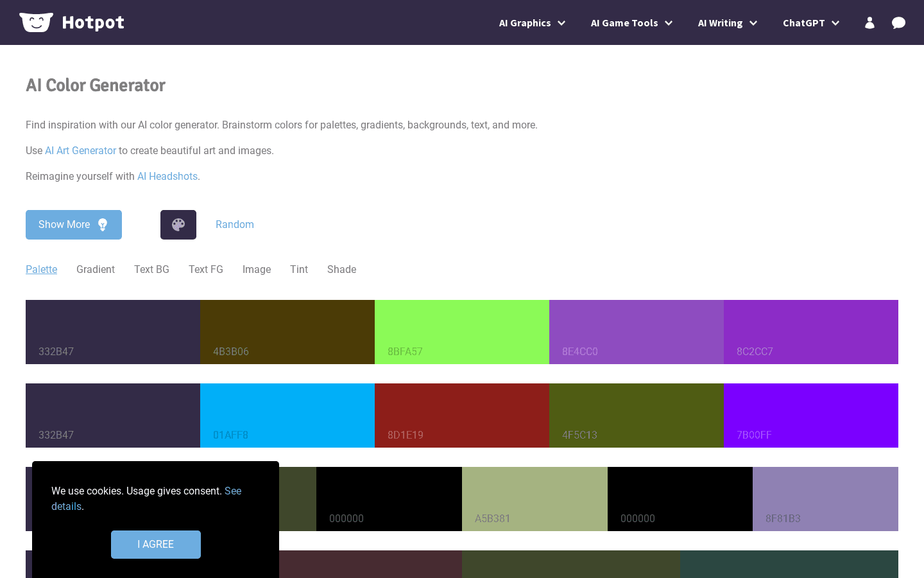924x578 pixels.
Task: Click the AI Headshots link
Action: tap(167, 176)
